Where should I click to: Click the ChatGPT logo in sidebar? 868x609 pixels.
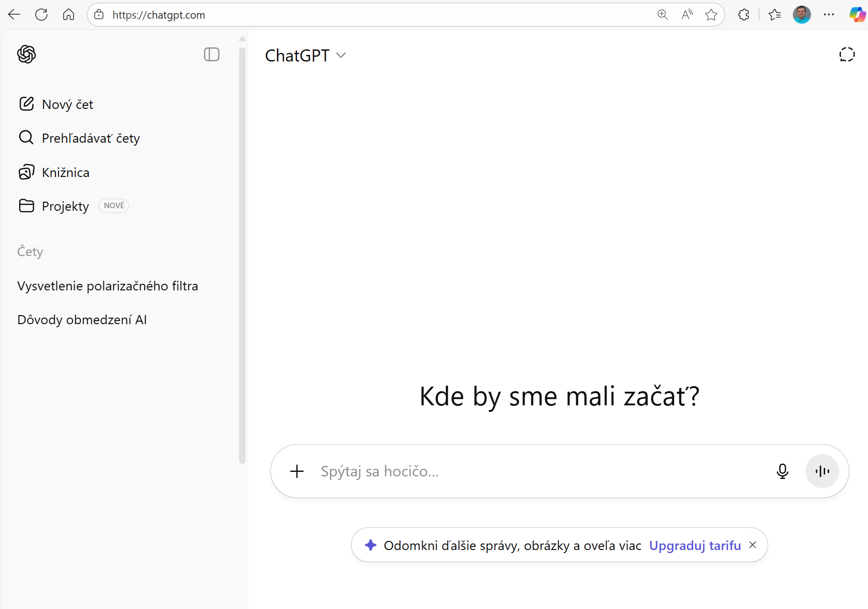pyautogui.click(x=26, y=54)
